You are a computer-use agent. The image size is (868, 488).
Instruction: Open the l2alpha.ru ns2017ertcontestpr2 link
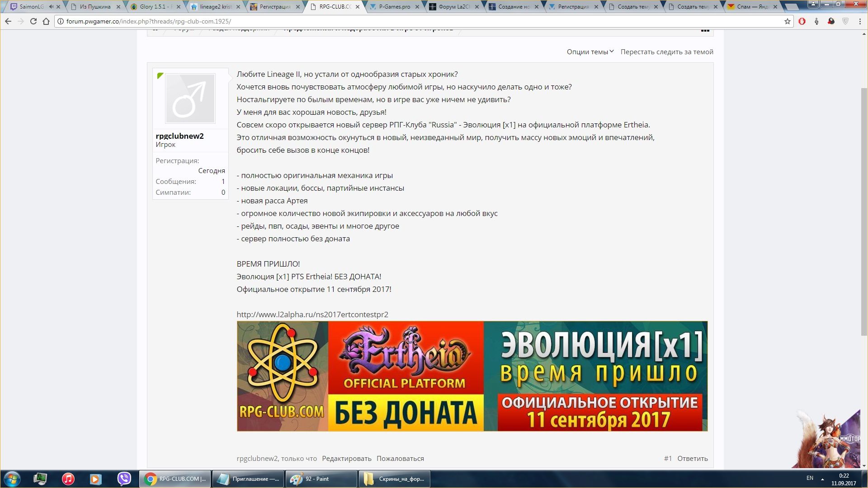(x=312, y=314)
